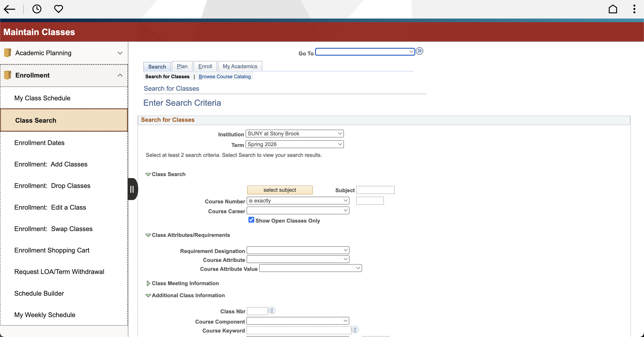Open the recent history clock icon
Screen dimensions: 644x337
point(37,9)
